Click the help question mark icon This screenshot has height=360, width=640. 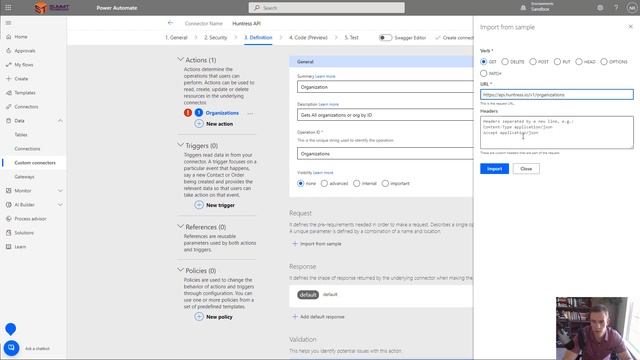tap(616, 7)
